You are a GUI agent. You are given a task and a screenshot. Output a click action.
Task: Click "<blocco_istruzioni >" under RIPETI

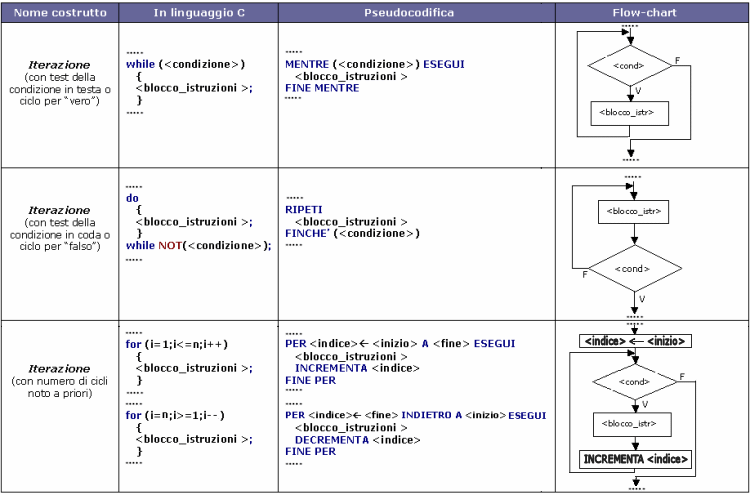pyautogui.click(x=351, y=222)
